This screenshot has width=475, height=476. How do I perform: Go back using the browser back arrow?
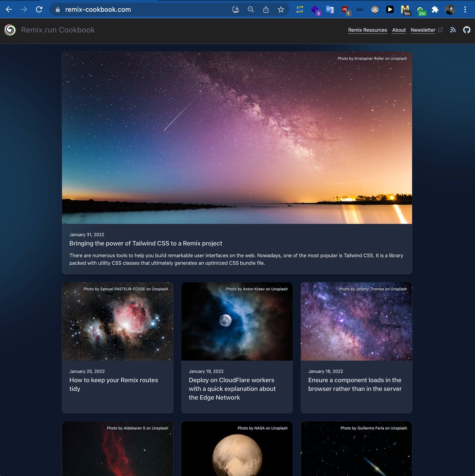pos(9,9)
